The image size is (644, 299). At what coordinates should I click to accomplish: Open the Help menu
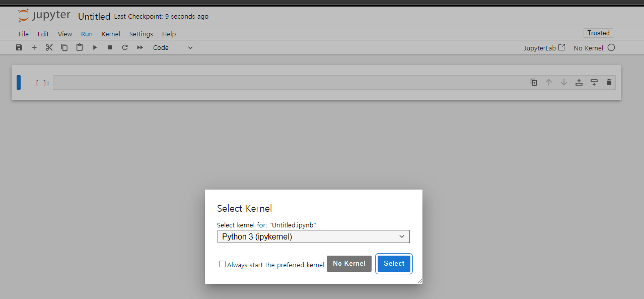[x=169, y=34]
